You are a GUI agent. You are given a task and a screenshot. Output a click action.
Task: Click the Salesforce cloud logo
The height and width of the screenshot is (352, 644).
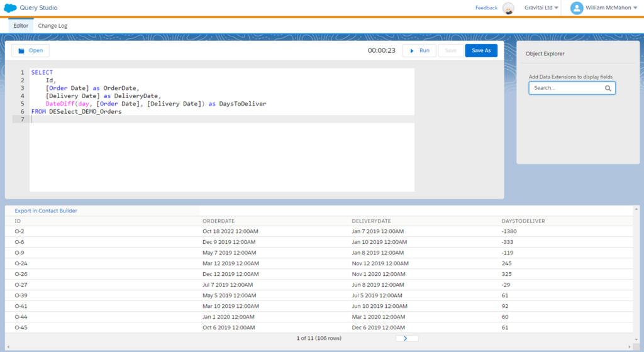10,8
